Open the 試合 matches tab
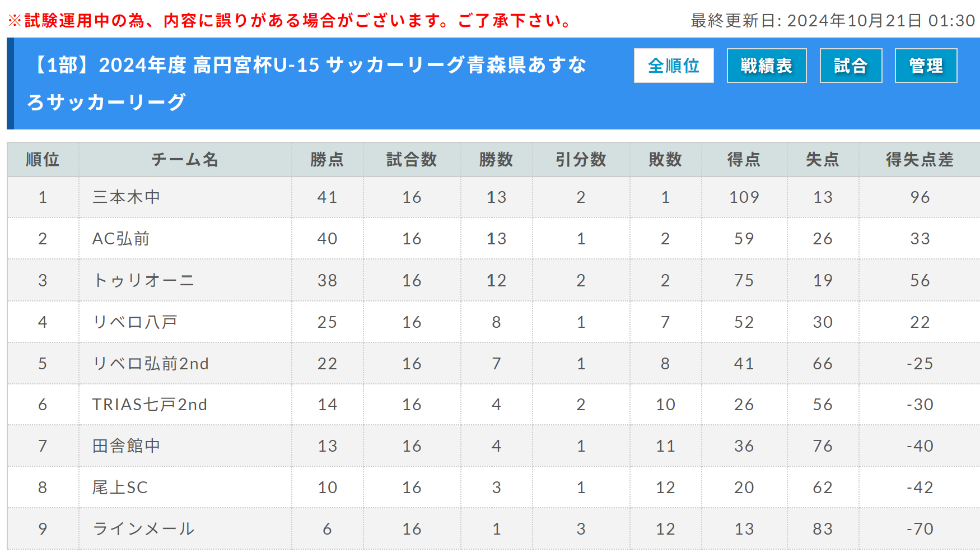 [x=851, y=66]
